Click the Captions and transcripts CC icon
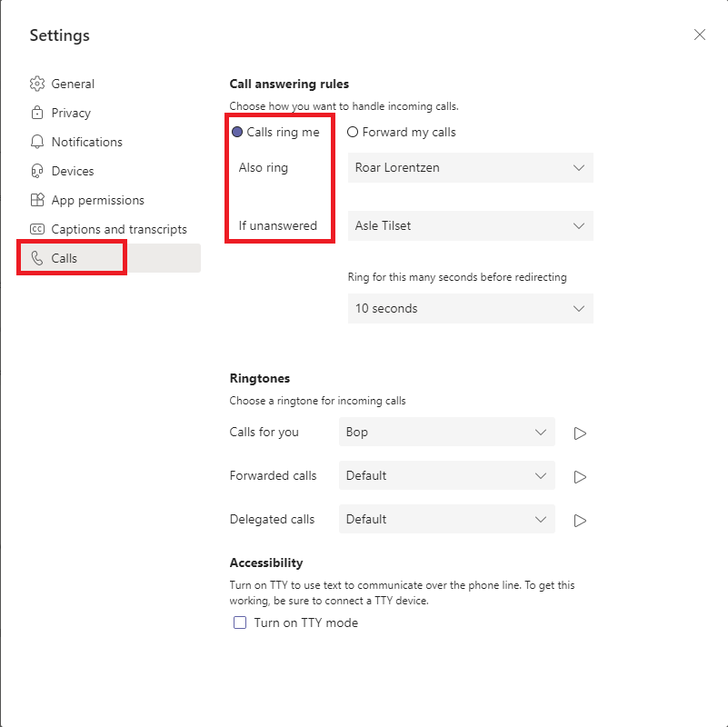Image resolution: width=728 pixels, height=727 pixels. (37, 229)
